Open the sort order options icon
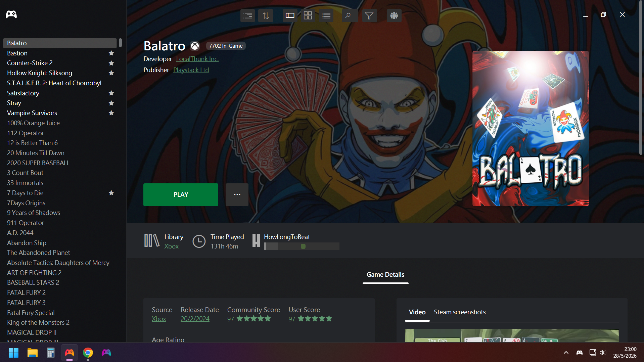This screenshot has height=362, width=644. pyautogui.click(x=266, y=15)
